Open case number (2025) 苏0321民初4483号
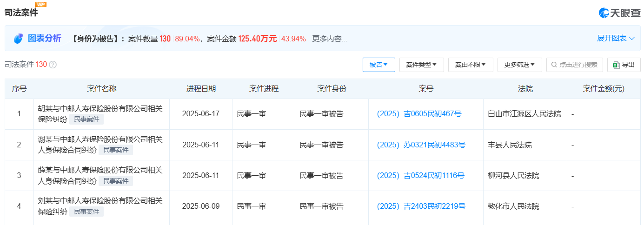Screen dimensions: 644x225 (x=421, y=145)
